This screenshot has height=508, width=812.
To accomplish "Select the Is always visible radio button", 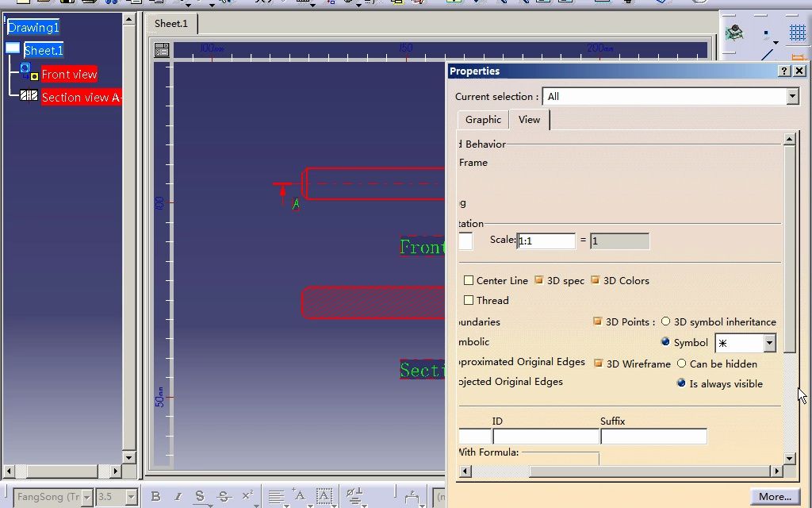I will (x=681, y=383).
